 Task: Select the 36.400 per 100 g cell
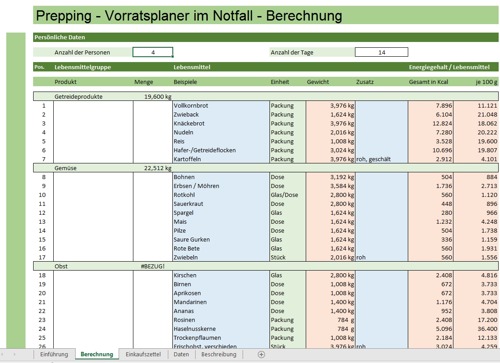(476, 329)
